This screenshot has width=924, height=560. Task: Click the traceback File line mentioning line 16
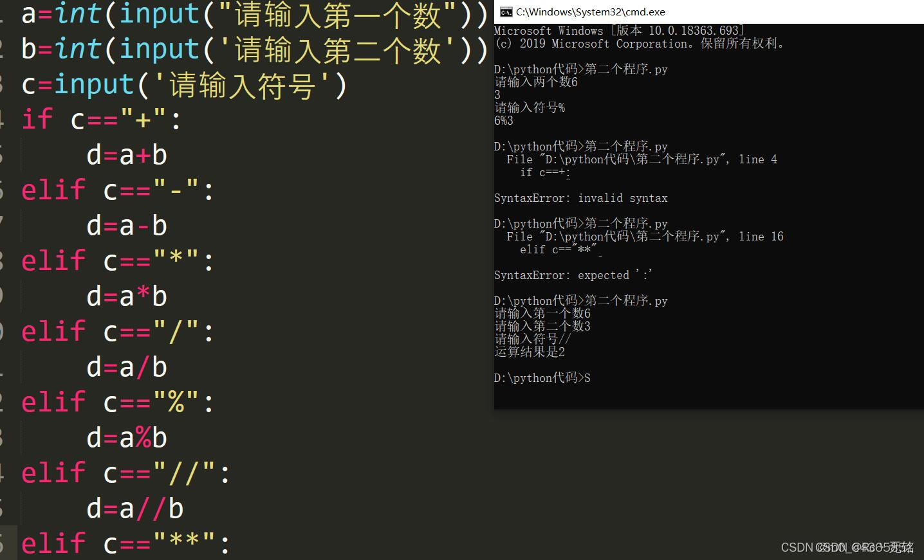click(x=645, y=237)
